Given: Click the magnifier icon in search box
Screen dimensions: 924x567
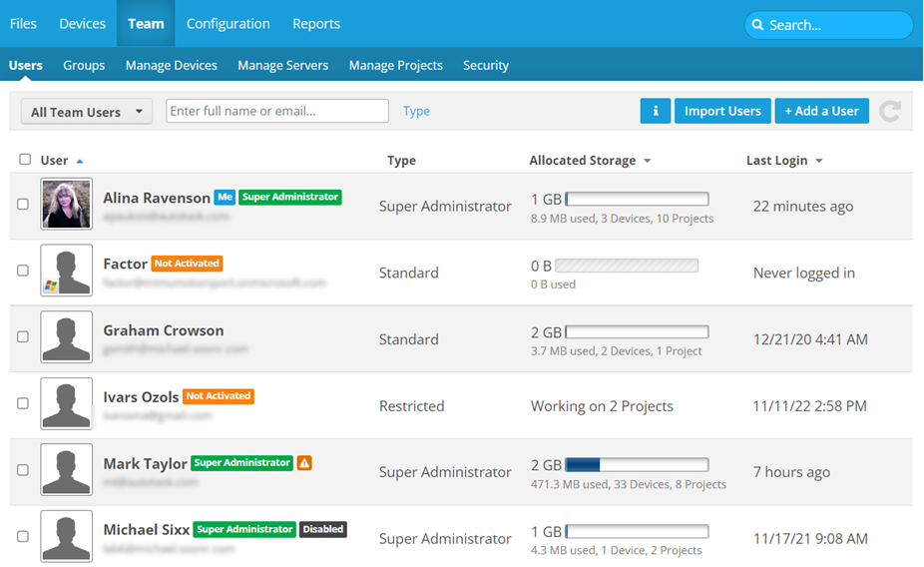Looking at the screenshot, I should 758,25.
